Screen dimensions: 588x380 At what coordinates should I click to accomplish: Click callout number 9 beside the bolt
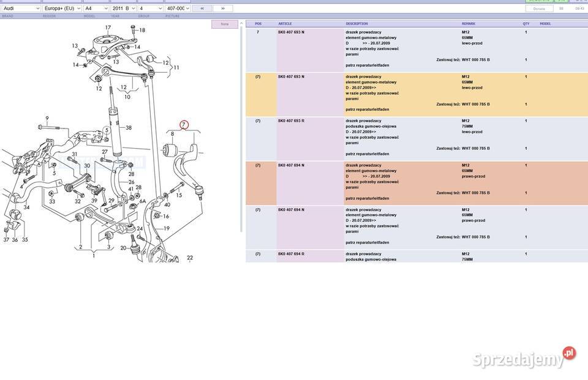[47, 118]
